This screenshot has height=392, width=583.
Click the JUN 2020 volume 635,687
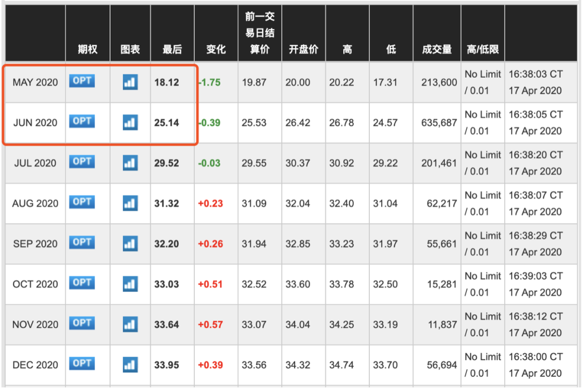coord(439,123)
